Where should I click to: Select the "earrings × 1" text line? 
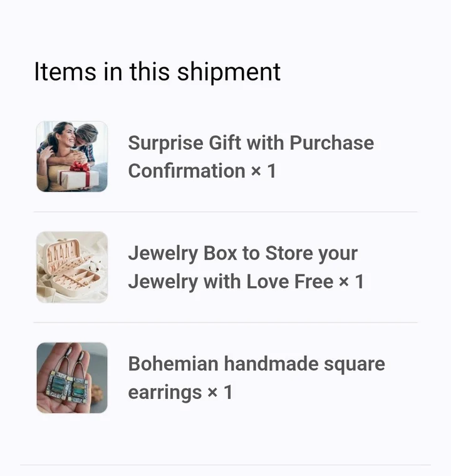[180, 393]
